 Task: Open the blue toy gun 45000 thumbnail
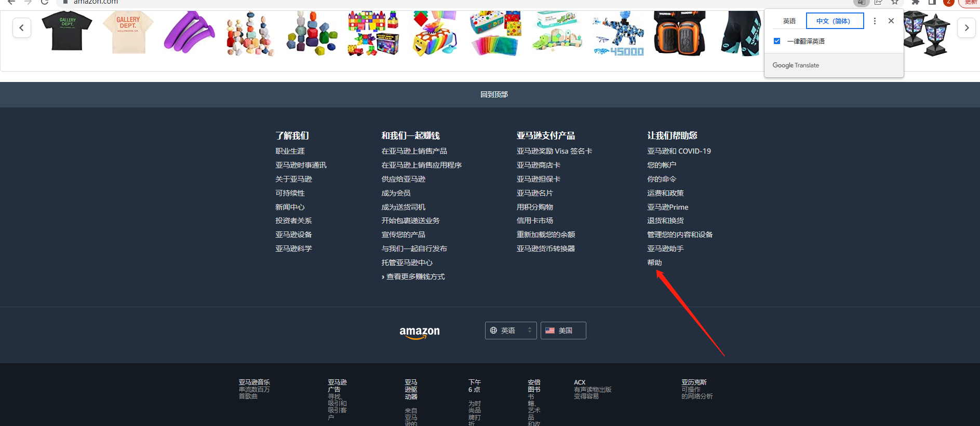618,33
